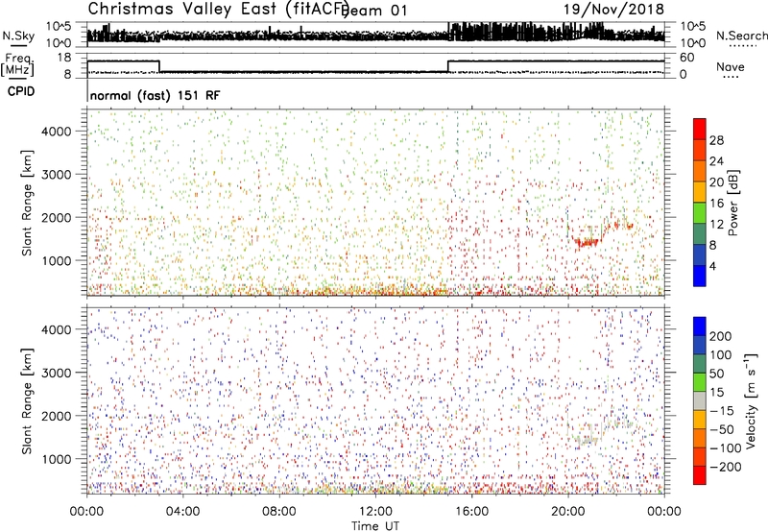Click the 4000 tick in power panel
The height and width of the screenshot is (532, 768).
(x=57, y=132)
